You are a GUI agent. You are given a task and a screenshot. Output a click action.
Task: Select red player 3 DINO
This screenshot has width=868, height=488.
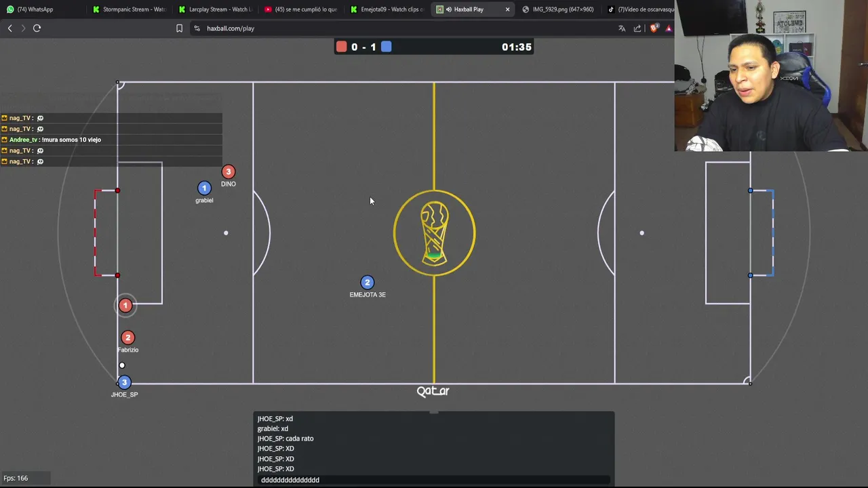228,172
